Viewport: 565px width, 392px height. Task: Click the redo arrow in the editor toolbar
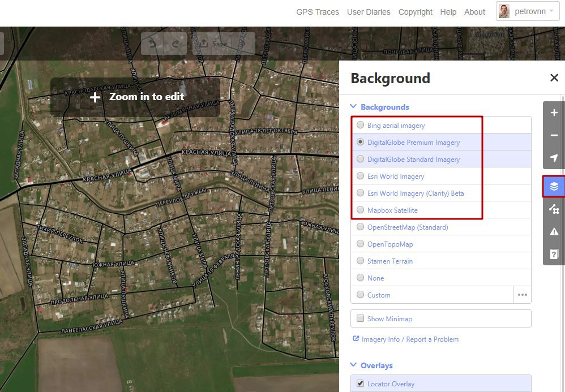coord(176,44)
